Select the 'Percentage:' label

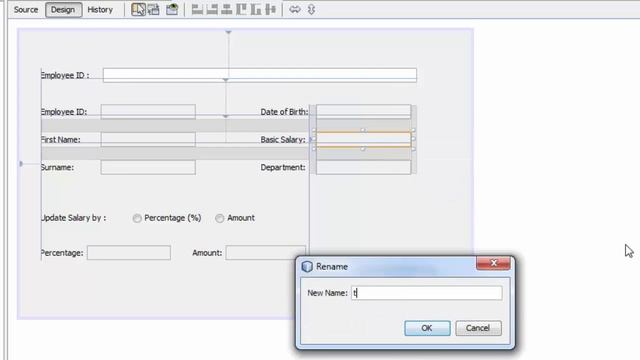coord(62,253)
